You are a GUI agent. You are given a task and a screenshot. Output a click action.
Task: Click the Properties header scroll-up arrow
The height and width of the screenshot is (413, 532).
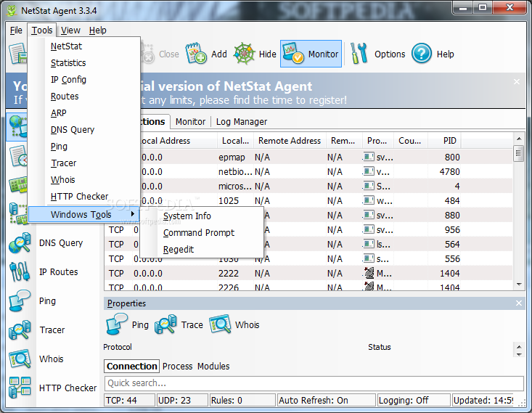pyautogui.click(x=519, y=347)
